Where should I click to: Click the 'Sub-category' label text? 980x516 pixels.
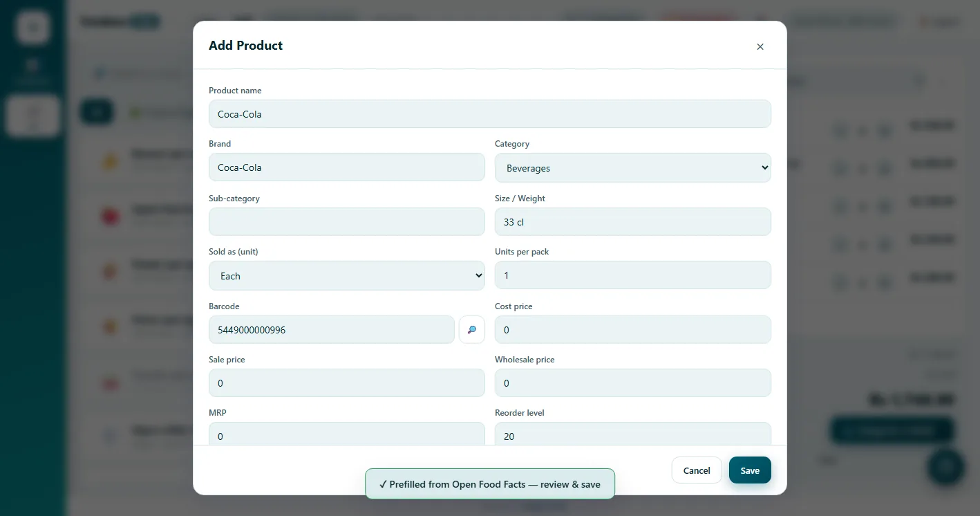tap(234, 199)
